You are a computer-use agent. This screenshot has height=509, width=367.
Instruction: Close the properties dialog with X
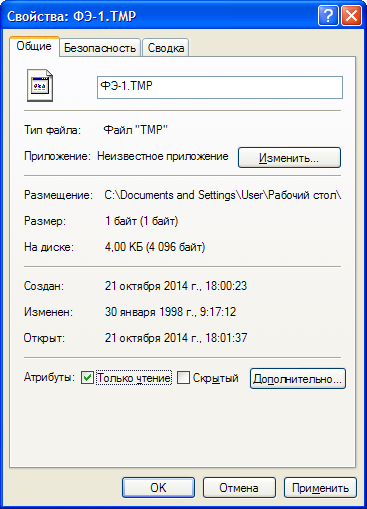[351, 16]
